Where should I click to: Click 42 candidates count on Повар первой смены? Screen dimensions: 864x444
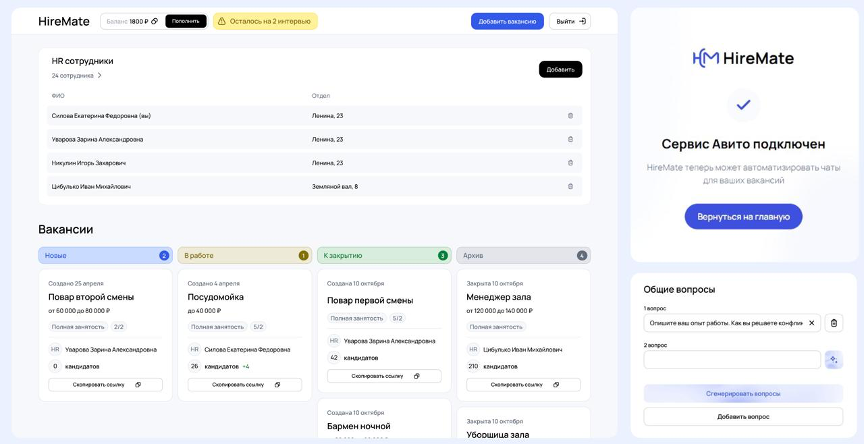point(334,358)
